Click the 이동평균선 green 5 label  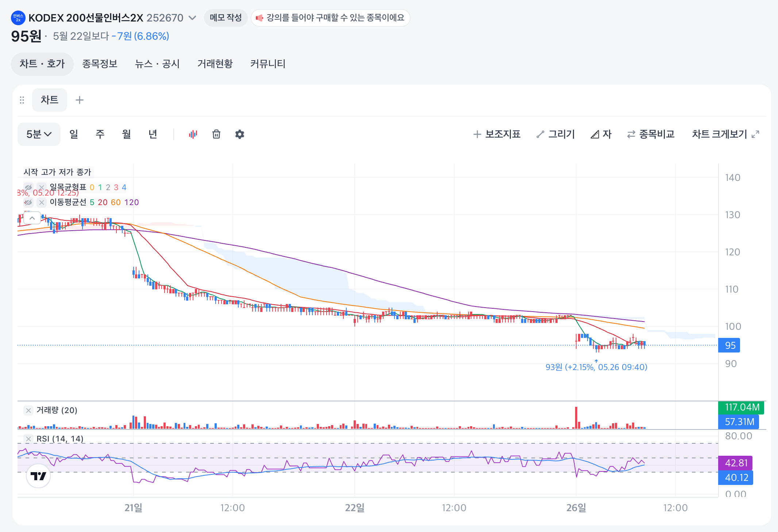pyautogui.click(x=92, y=202)
